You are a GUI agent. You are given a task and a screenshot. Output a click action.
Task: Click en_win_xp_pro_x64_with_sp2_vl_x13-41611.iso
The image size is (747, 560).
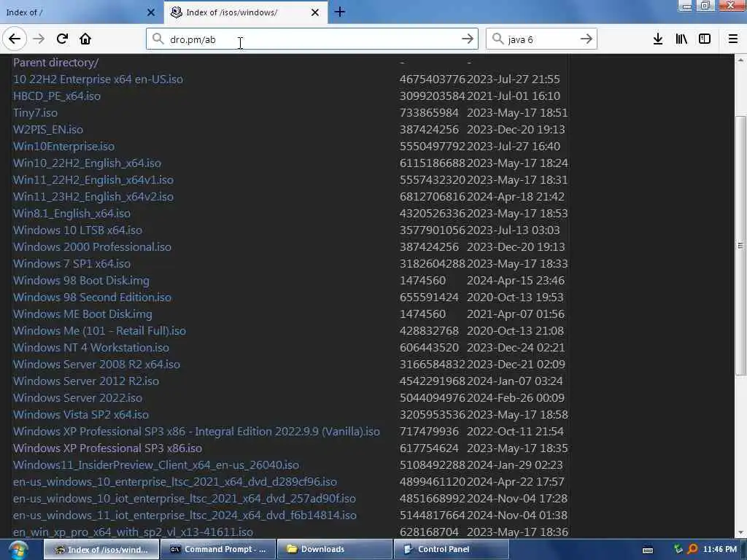133,532
